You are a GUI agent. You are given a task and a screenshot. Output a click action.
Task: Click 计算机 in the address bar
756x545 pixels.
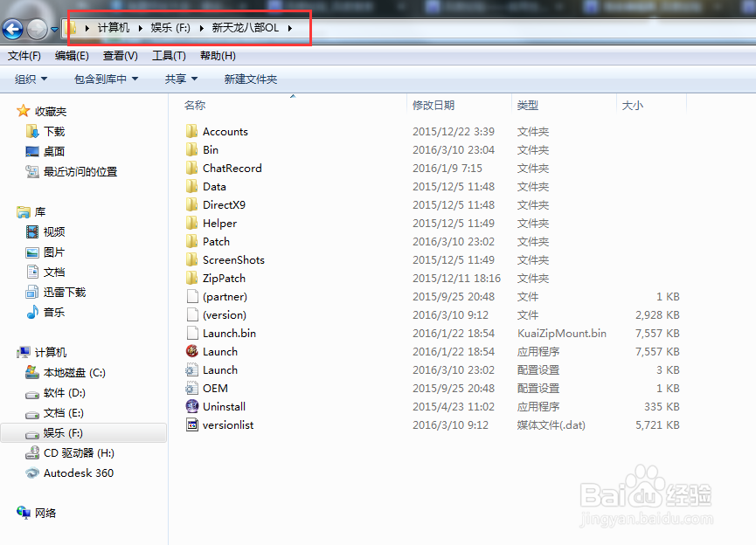point(114,28)
